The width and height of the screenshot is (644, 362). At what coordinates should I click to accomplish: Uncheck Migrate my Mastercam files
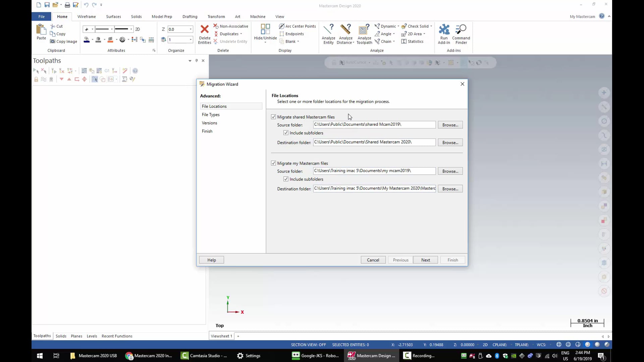tap(273, 163)
